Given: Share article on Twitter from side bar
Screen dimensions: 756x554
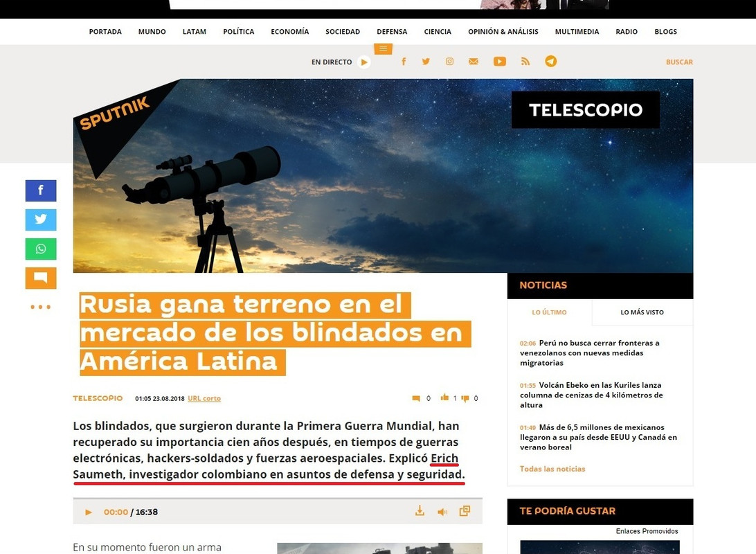Looking at the screenshot, I should tap(40, 220).
